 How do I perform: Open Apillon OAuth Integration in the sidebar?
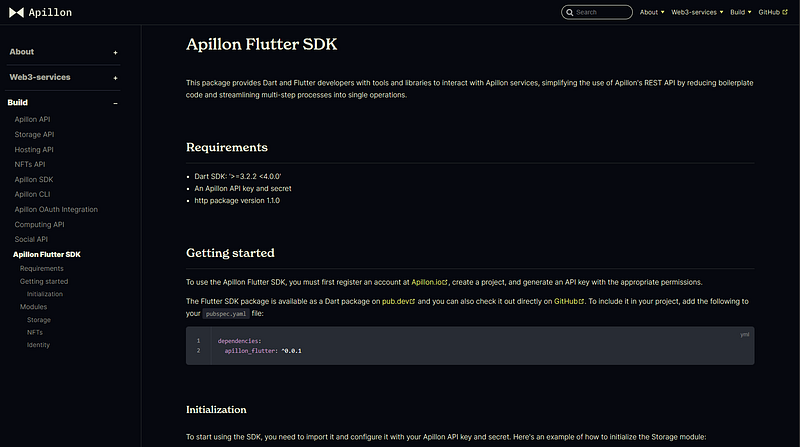pyautogui.click(x=56, y=209)
